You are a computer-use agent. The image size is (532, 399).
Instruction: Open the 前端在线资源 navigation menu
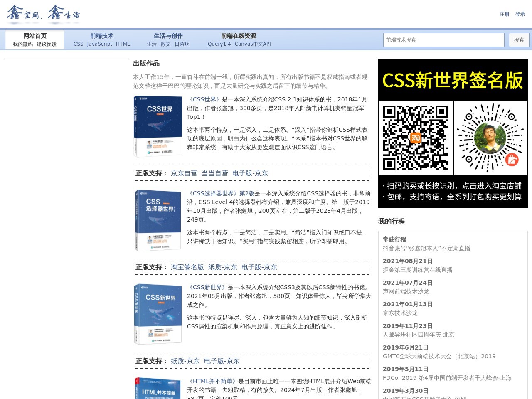click(239, 36)
